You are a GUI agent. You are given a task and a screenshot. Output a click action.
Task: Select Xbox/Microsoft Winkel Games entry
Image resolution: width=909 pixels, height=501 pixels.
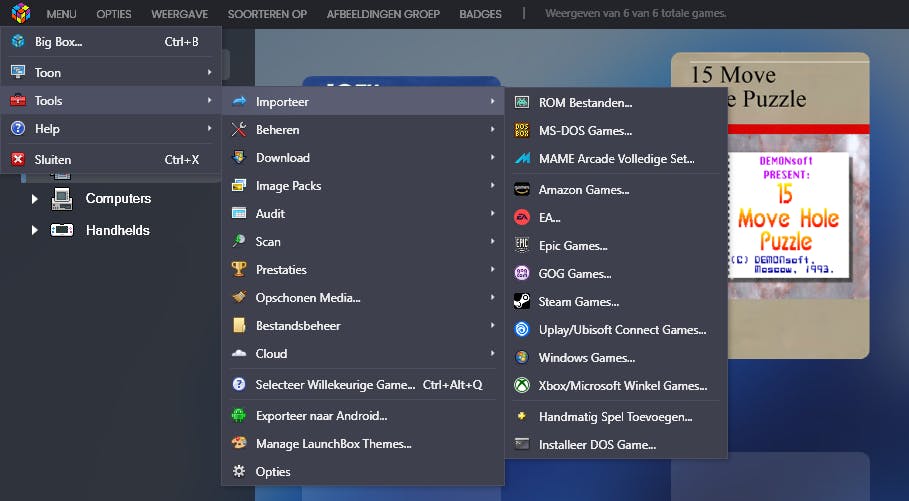click(x=616, y=385)
